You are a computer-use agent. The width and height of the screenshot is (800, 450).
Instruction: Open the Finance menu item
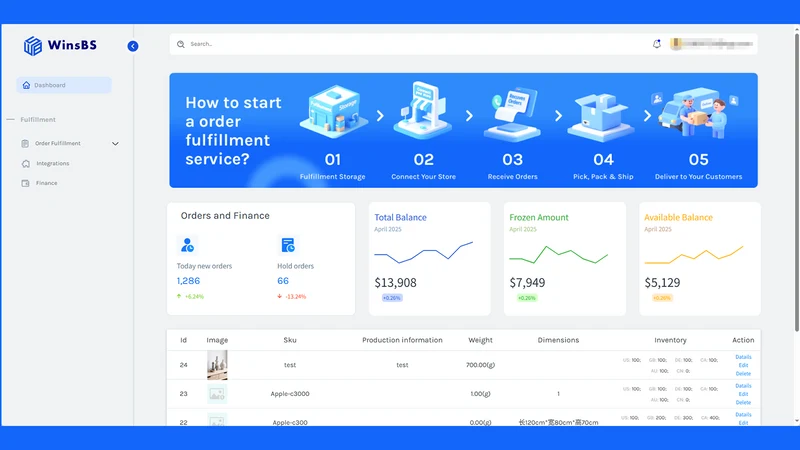point(46,183)
